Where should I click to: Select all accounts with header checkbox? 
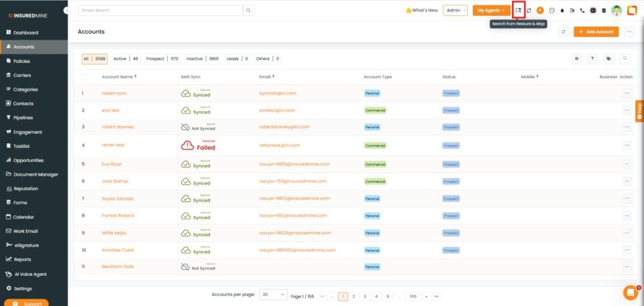85,77
